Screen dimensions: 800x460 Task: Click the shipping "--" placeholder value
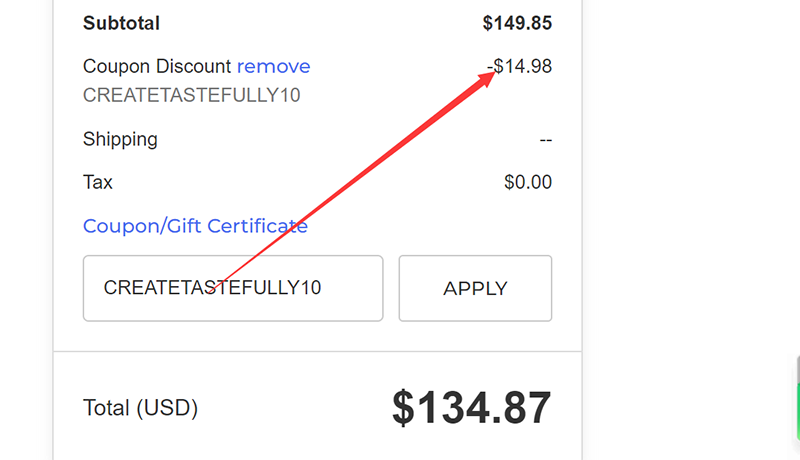[545, 140]
